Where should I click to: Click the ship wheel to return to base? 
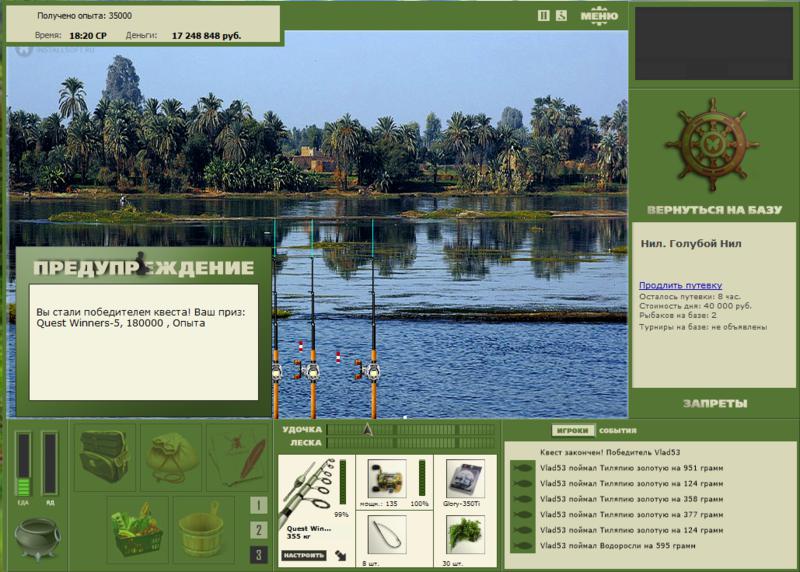tap(712, 145)
